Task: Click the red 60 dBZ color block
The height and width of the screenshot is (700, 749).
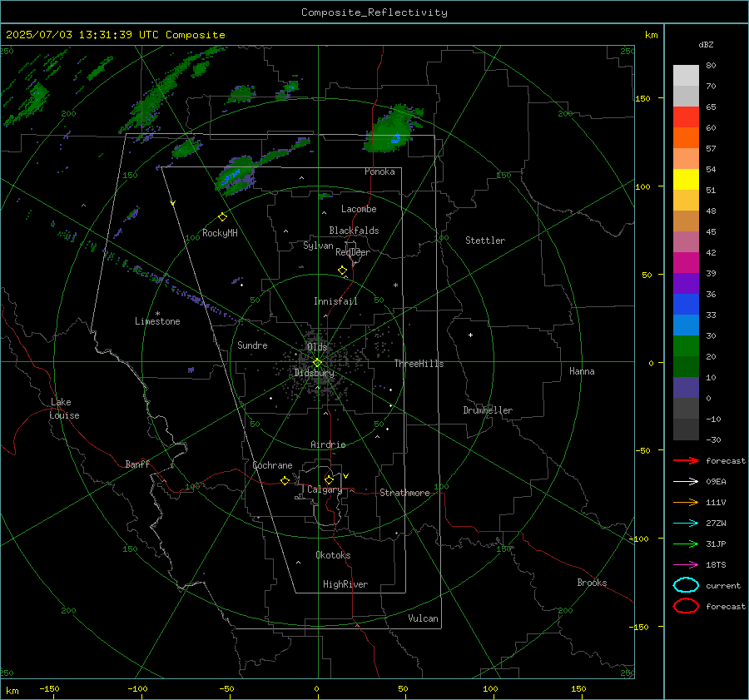Action: (x=686, y=117)
